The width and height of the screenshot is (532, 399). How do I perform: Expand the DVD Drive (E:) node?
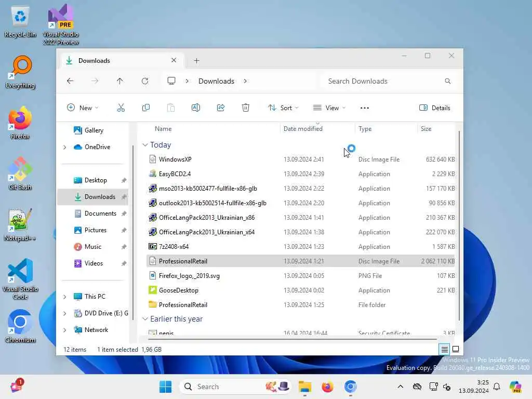(x=64, y=313)
